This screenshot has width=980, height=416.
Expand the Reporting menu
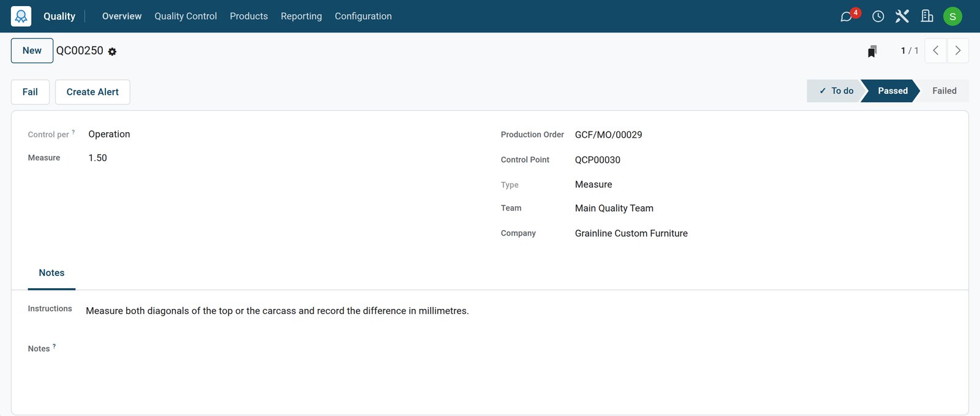[301, 16]
